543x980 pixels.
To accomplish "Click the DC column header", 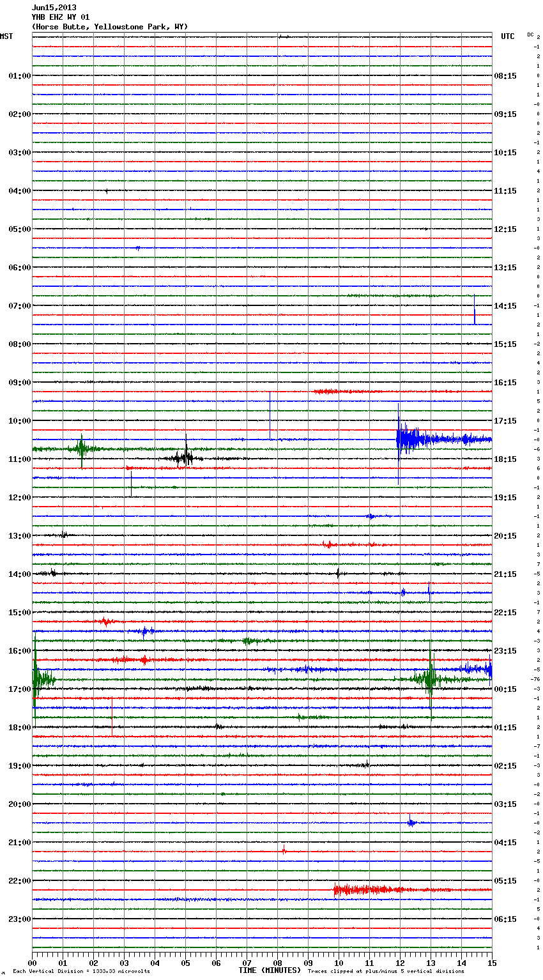I will (530, 34).
